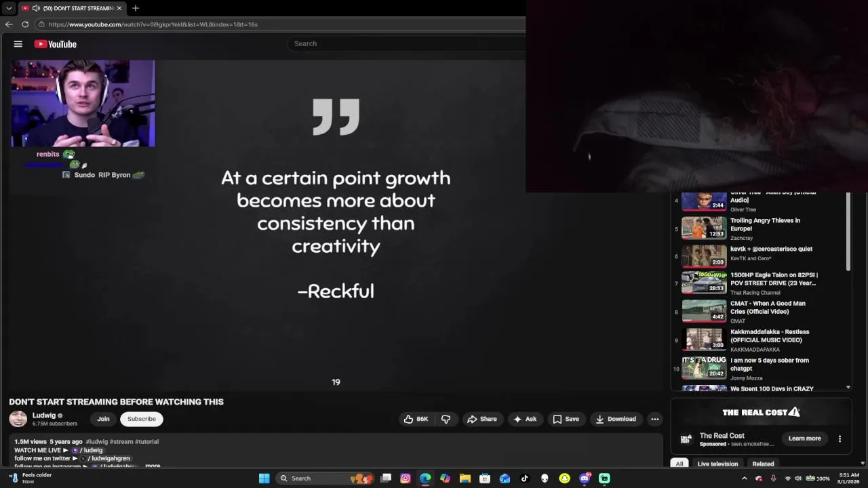Select the All filter chip

(679, 464)
